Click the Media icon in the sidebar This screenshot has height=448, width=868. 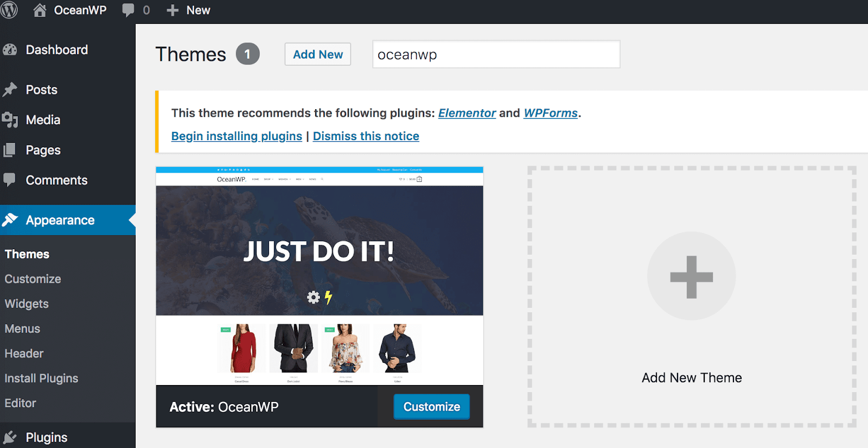pos(10,120)
